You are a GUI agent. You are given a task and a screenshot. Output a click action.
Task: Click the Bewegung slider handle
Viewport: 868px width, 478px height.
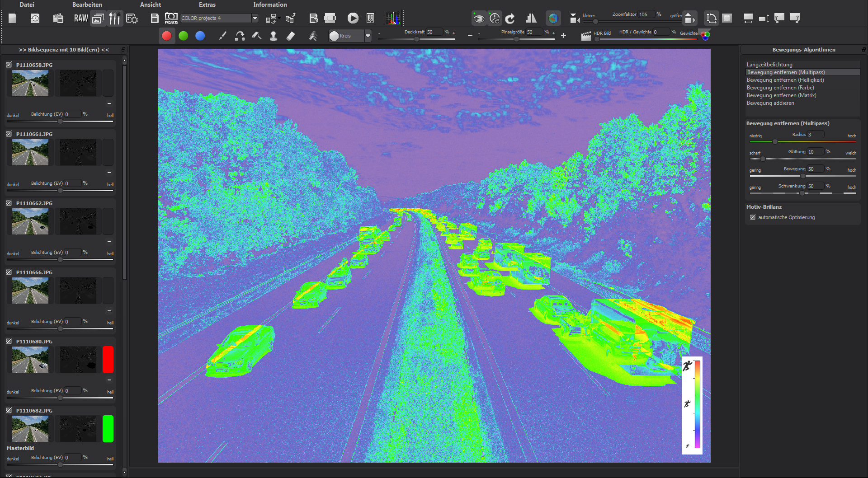(803, 176)
